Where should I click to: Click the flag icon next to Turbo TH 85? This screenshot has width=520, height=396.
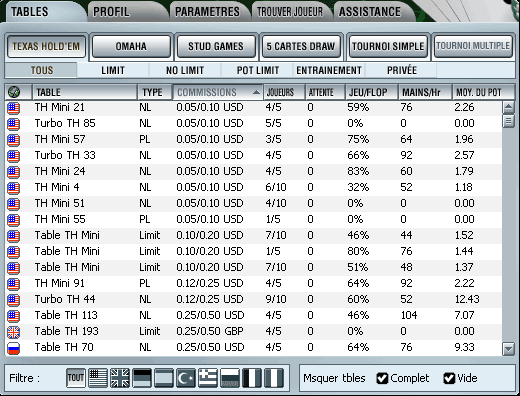pos(13,124)
